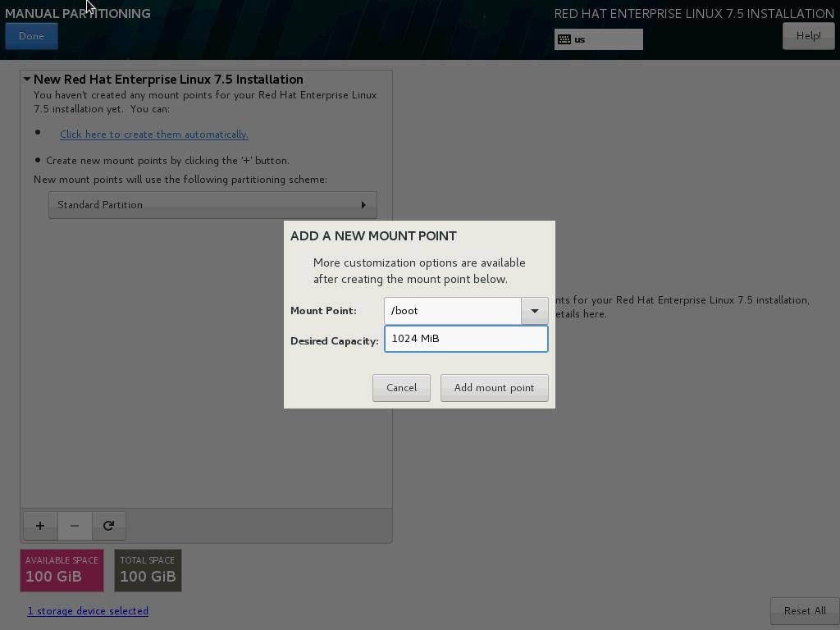This screenshot has height=630, width=840.
Task: Click the Mount Point text field showing /boot
Action: tap(453, 311)
